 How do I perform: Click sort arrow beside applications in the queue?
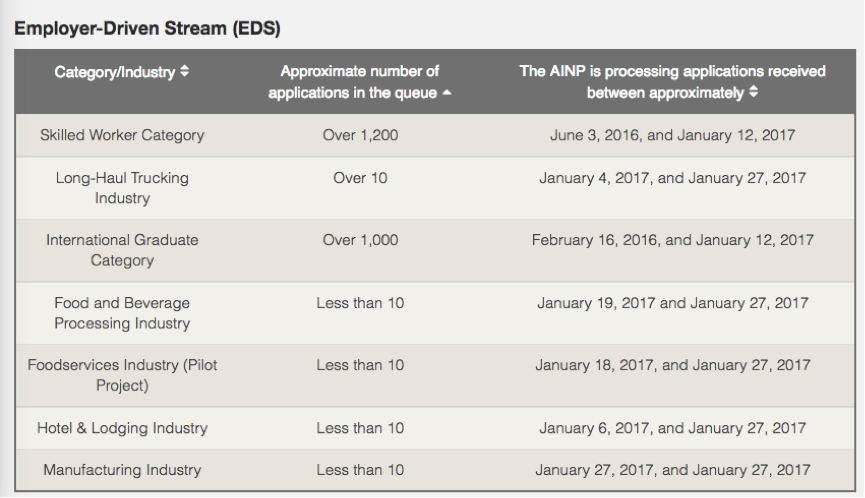point(446,93)
